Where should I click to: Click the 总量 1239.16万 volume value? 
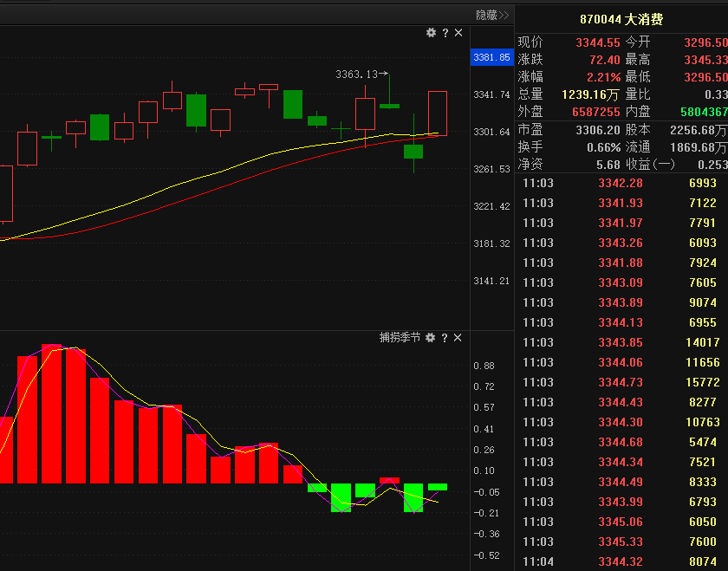(x=589, y=94)
